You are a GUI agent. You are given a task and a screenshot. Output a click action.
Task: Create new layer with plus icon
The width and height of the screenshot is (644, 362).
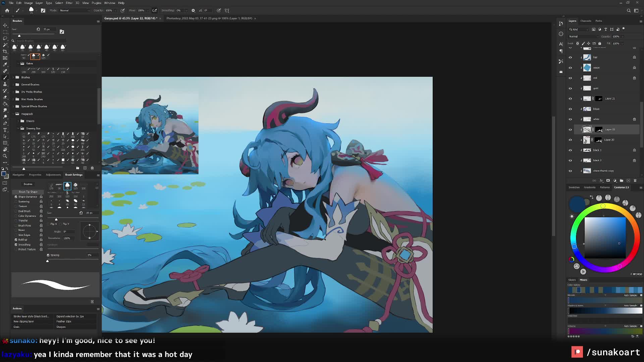tap(628, 181)
